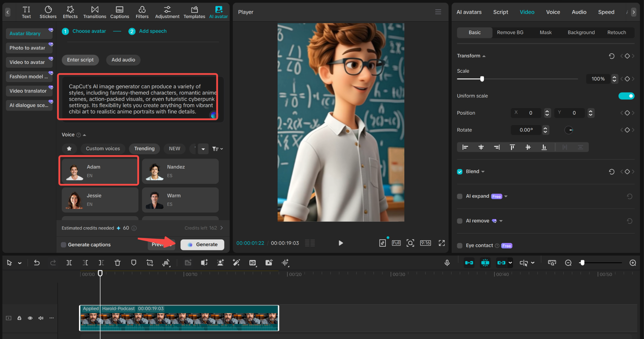Expand the AI remove options arrow
644x339 pixels.
[x=501, y=221]
